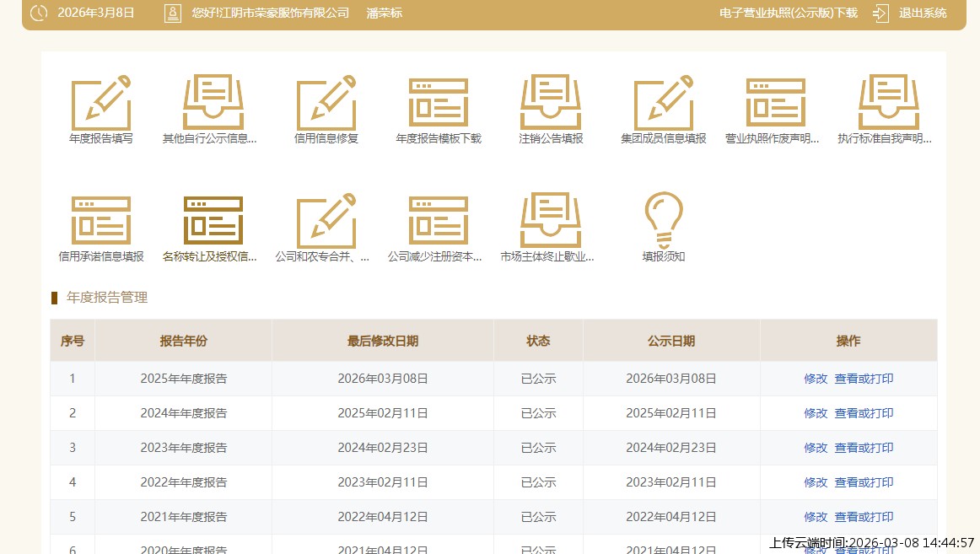Open 年度报告填写 icon
Image resolution: width=980 pixels, height=554 pixels.
[101, 105]
